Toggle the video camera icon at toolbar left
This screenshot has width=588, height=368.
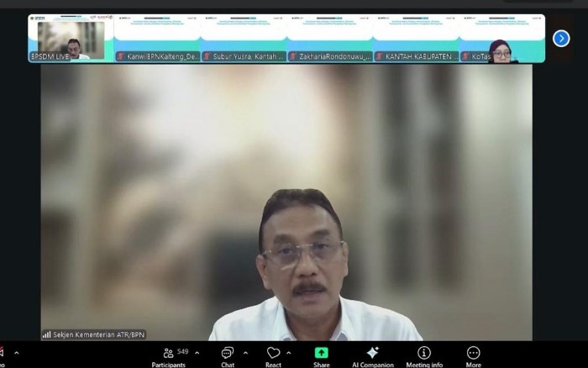click(x=2, y=352)
